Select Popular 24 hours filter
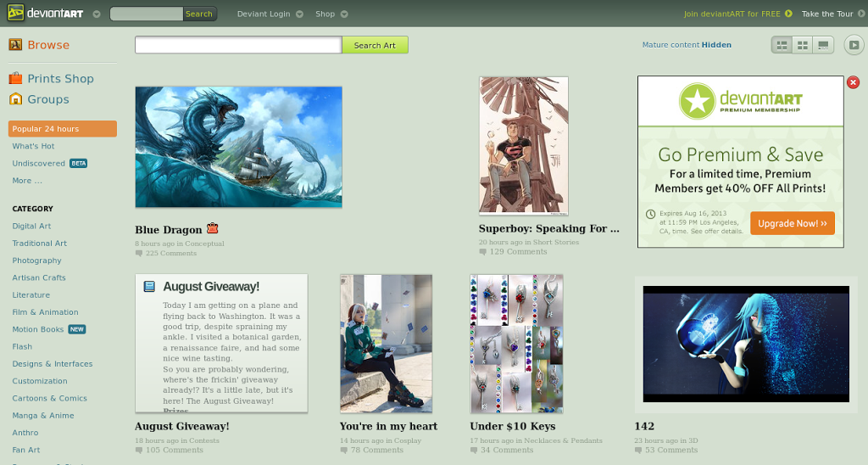This screenshot has width=868, height=465. pyautogui.click(x=63, y=129)
